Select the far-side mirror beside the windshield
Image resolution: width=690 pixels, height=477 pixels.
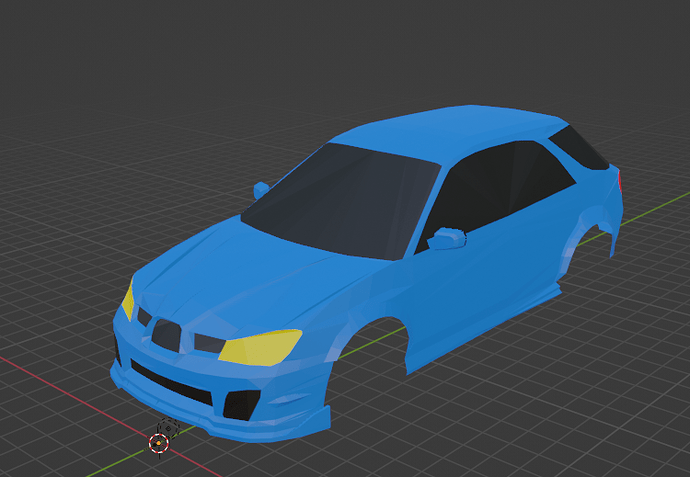pos(262,189)
